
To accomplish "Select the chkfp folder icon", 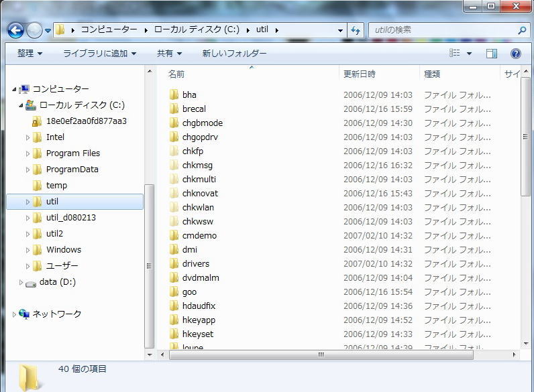I will pyautogui.click(x=174, y=151).
